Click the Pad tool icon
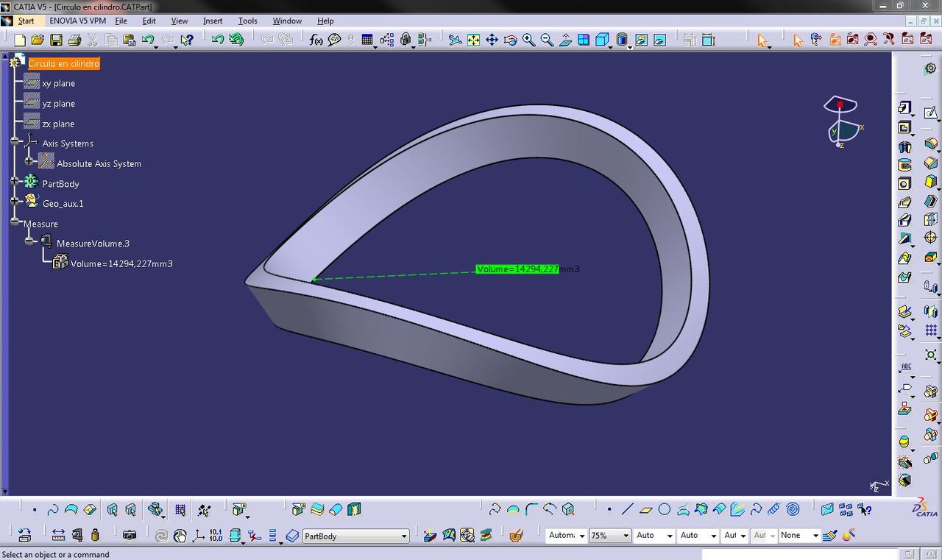942x560 pixels. tap(904, 108)
